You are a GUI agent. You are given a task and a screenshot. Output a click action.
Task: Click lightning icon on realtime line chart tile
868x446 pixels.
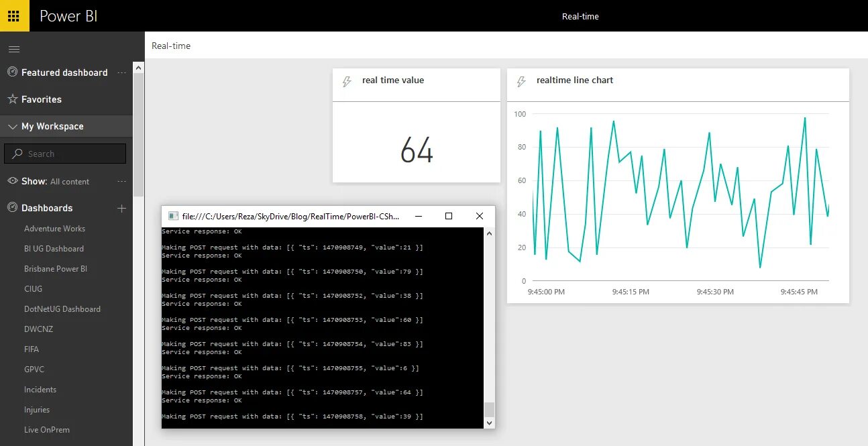[x=521, y=82]
